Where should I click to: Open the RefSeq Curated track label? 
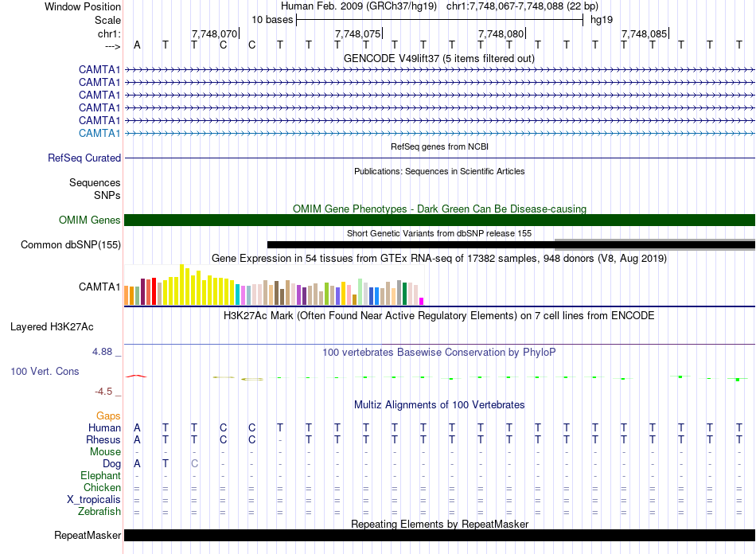pos(84,158)
